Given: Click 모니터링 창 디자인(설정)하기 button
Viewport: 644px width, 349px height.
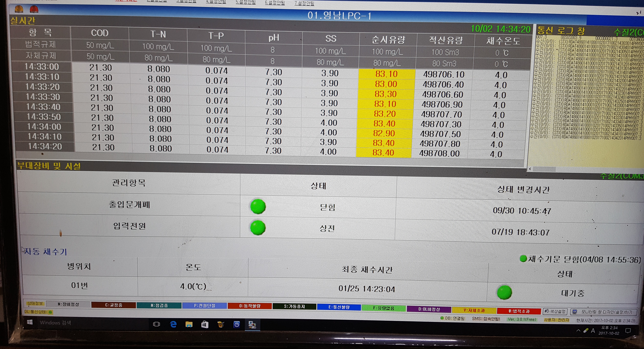Looking at the screenshot, I should (x=603, y=312).
